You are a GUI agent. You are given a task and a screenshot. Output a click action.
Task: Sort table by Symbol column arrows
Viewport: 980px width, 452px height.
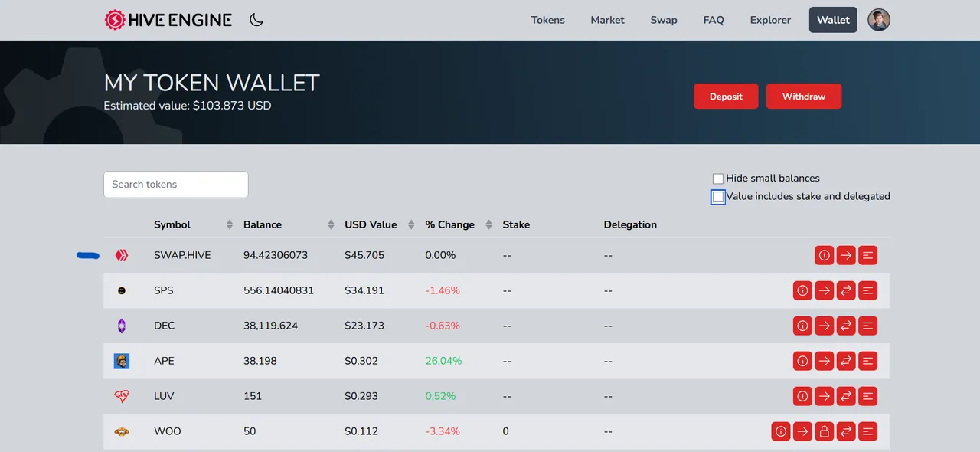[x=230, y=224]
